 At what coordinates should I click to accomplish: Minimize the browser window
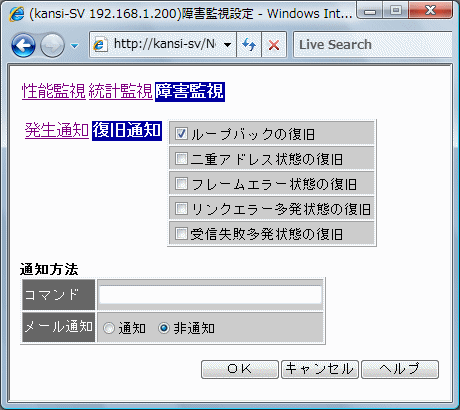(x=370, y=11)
